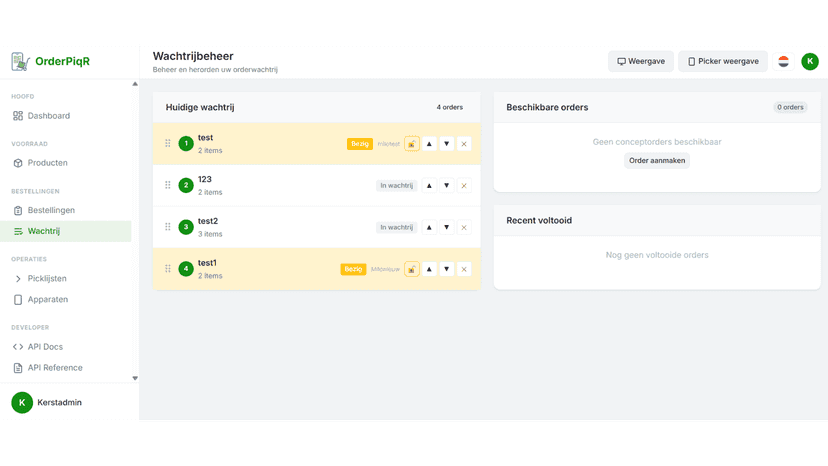
Task: Select order name test2
Action: coord(208,221)
